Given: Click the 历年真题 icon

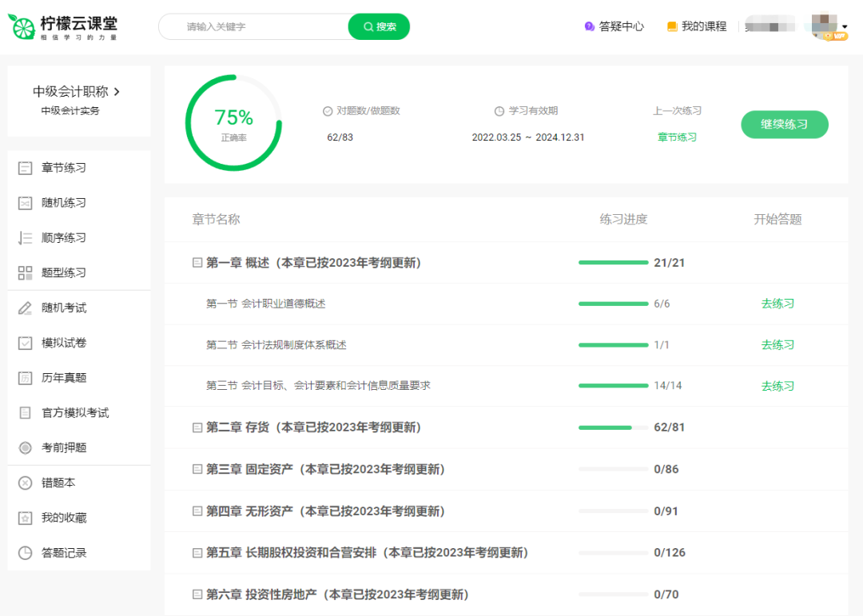Looking at the screenshot, I should [26, 378].
